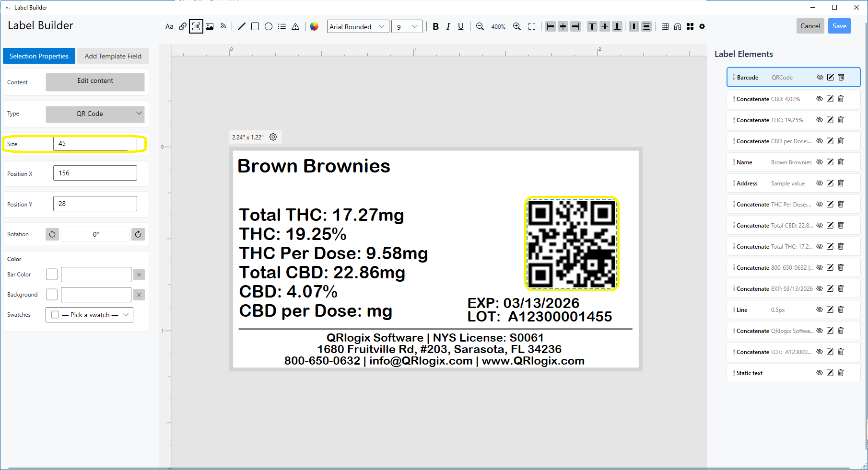Delete the EXP: 03/13/2026 element

tap(841, 288)
